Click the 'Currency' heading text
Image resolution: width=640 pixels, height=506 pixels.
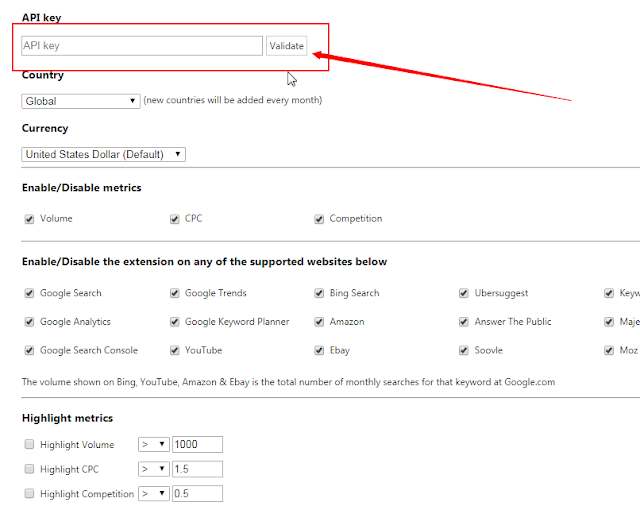click(45, 128)
